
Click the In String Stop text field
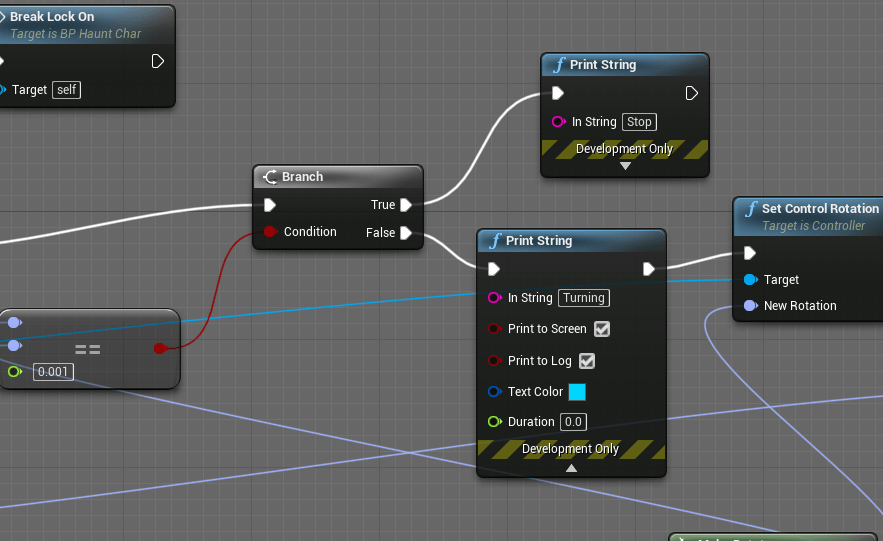pyautogui.click(x=639, y=122)
